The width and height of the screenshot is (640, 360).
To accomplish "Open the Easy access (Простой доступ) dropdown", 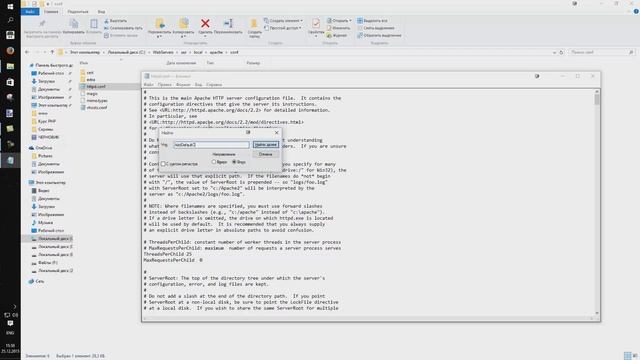I will coord(283,28).
